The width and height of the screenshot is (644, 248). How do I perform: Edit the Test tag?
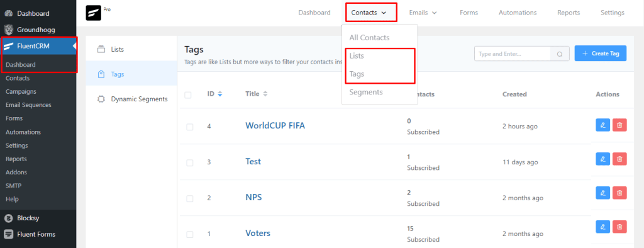(x=602, y=159)
